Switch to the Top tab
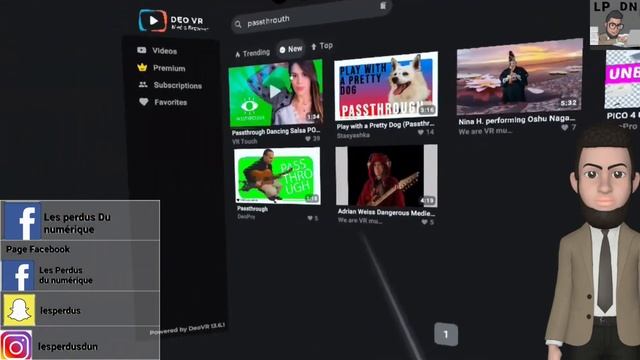Image resolution: width=640 pixels, height=360 pixels. [x=322, y=46]
